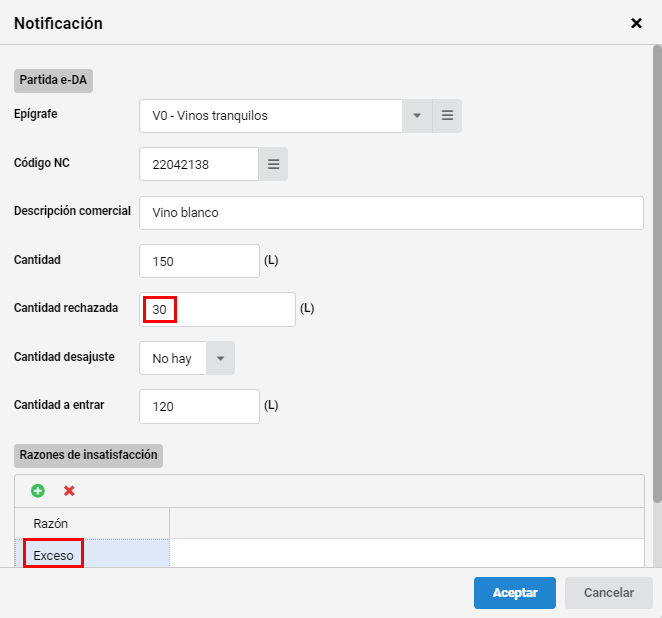Open the Cantidad desajuste dropdown arrow
The height and width of the screenshot is (618, 662).
click(220, 358)
